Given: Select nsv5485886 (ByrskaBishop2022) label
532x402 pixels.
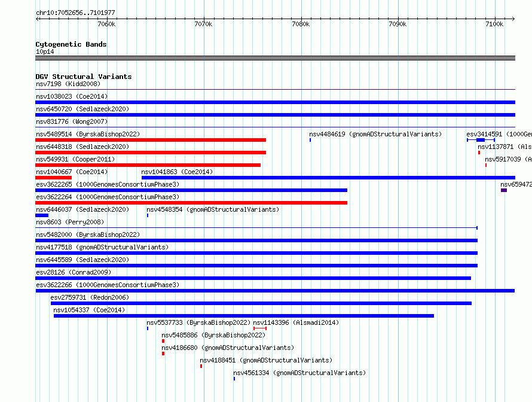Looking at the screenshot, I should [213, 335].
